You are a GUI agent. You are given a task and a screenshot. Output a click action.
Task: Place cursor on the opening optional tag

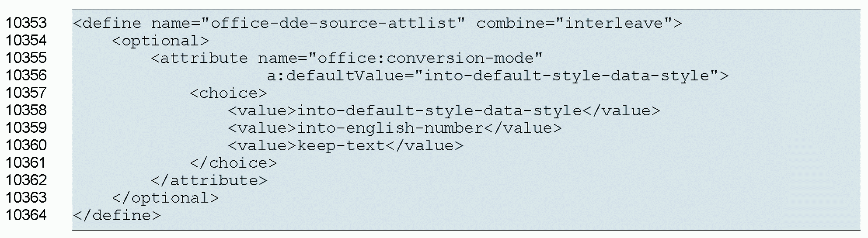click(160, 41)
